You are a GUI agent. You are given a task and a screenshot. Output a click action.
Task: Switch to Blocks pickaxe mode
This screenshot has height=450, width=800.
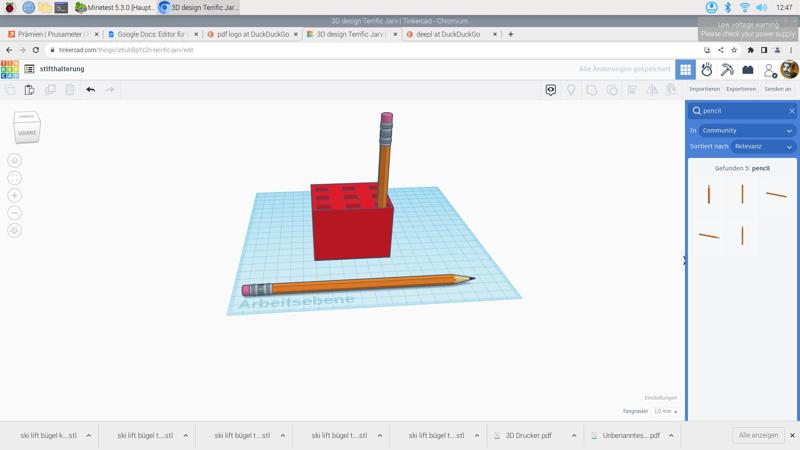pyautogui.click(x=727, y=70)
